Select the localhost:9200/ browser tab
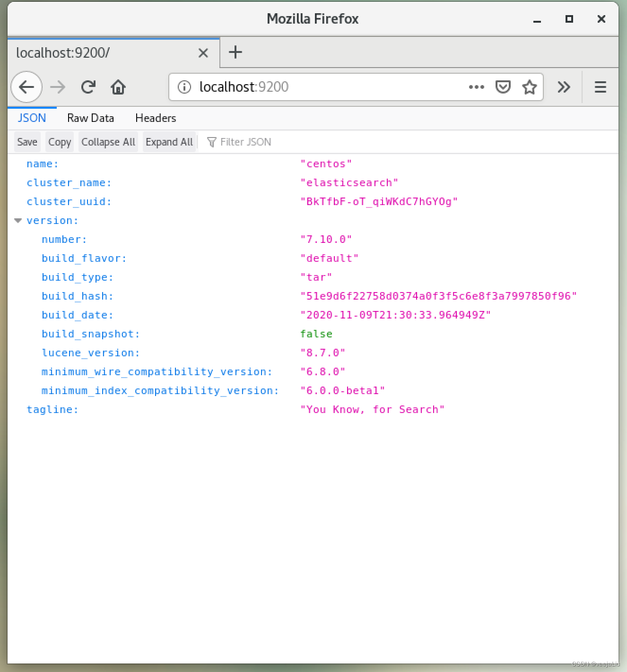This screenshot has width=627, height=672. tap(113, 52)
